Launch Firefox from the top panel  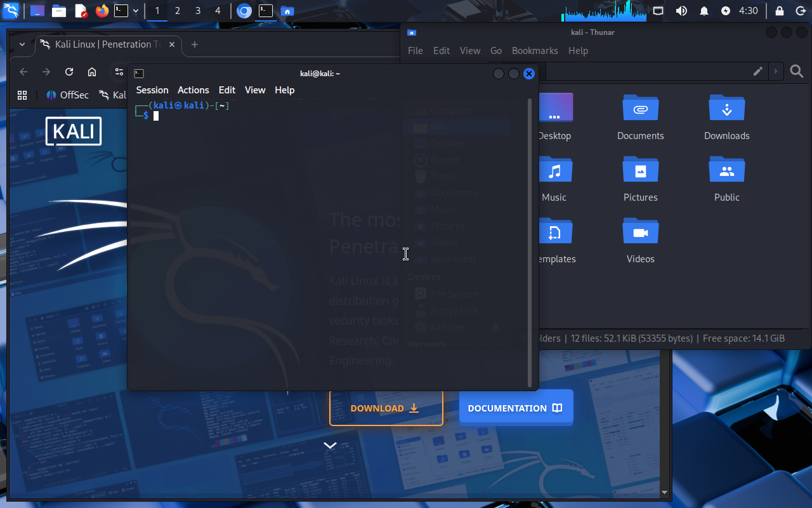coord(101,11)
